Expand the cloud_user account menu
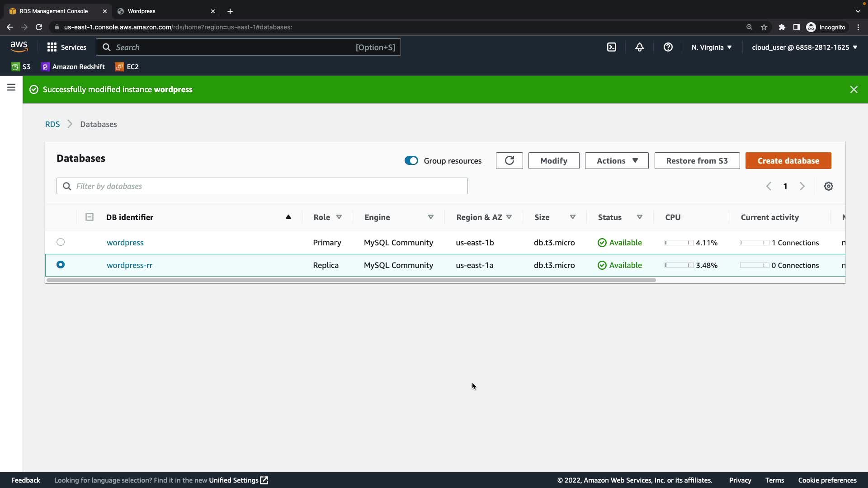The height and width of the screenshot is (488, 868). pos(804,47)
